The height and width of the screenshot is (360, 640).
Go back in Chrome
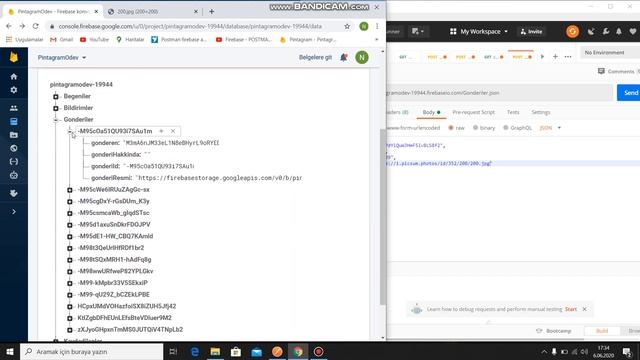(x=9, y=26)
